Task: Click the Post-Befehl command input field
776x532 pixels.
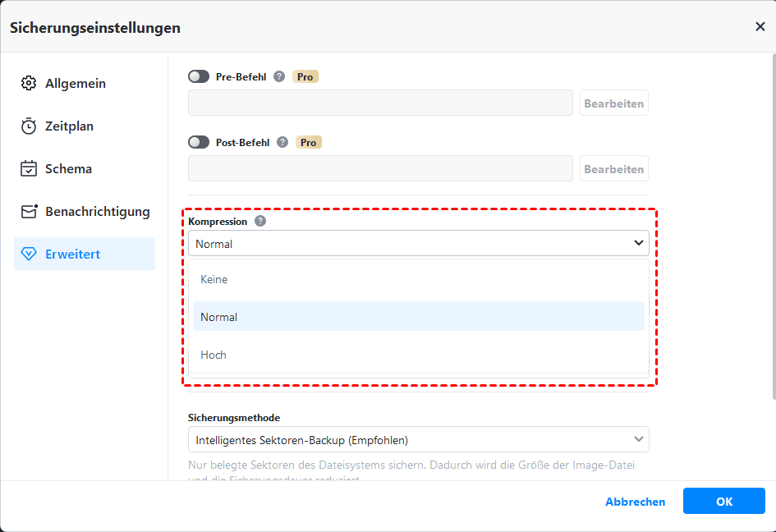Action: [x=380, y=169]
